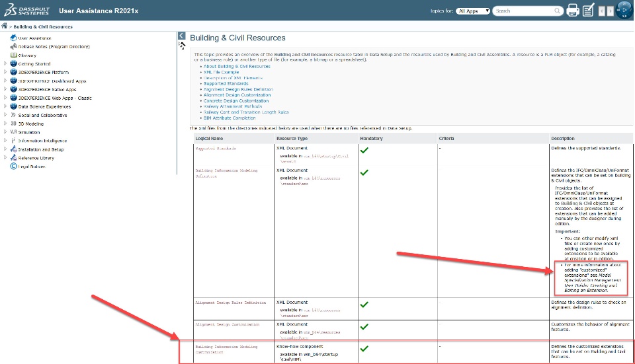Click the Glossary book icon
Image resolution: width=635 pixels, height=364 pixels.
tap(13, 55)
